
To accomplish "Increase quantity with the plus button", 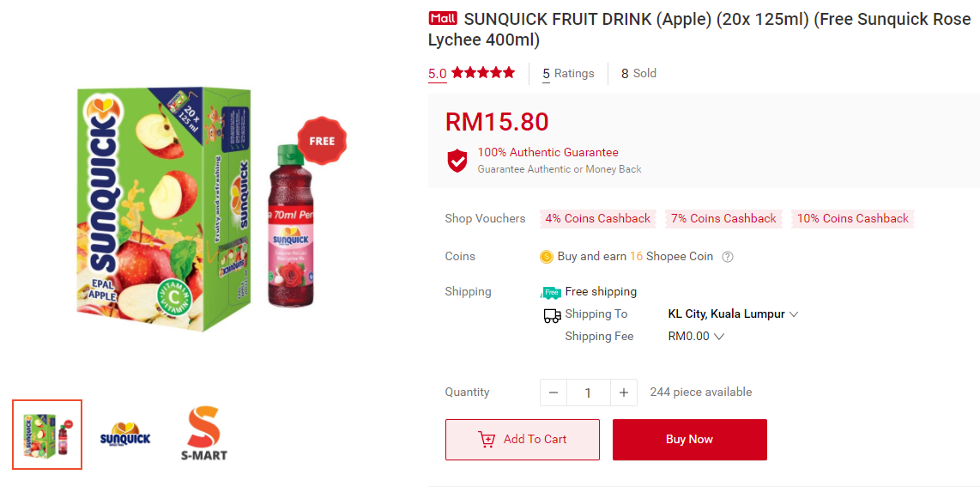I will (x=624, y=393).
